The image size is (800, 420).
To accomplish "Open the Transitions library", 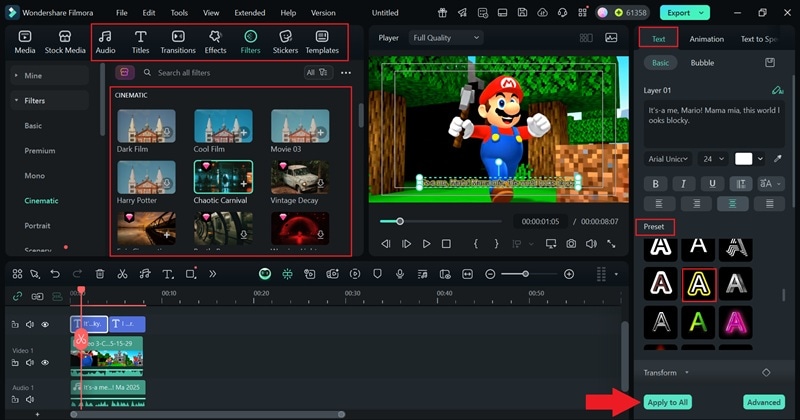I will tap(178, 41).
